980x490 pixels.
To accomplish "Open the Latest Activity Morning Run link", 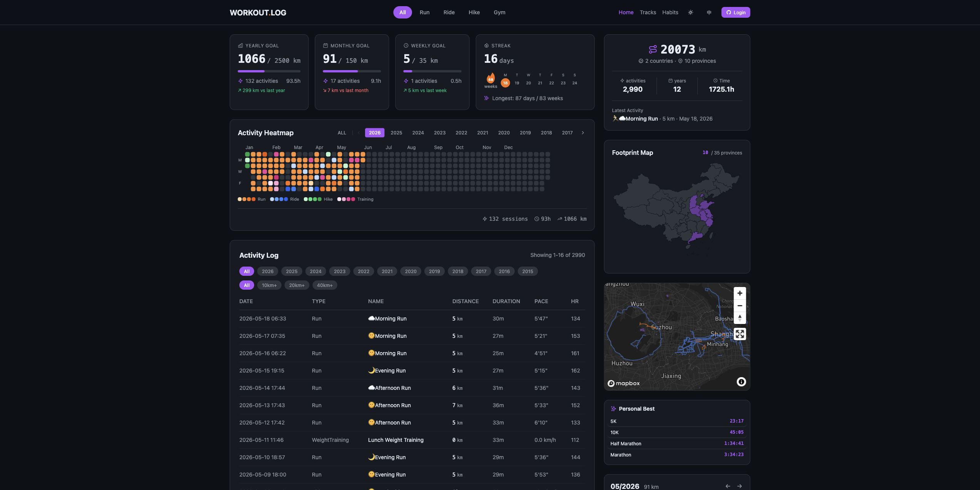I will point(642,119).
